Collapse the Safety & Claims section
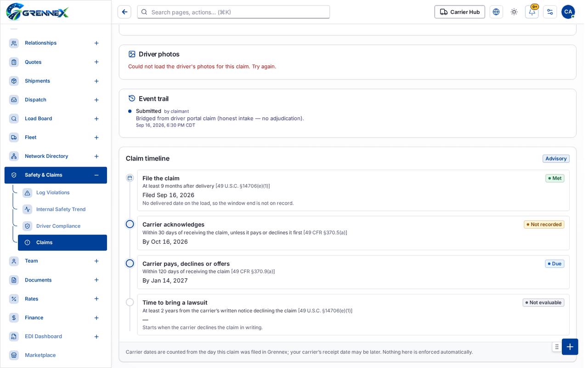 click(x=96, y=175)
